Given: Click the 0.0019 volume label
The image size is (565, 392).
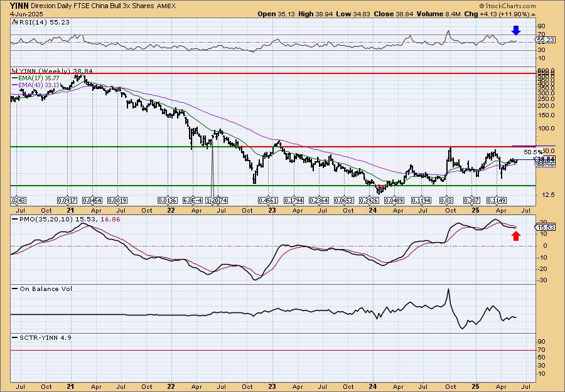Looking at the screenshot, I should [117, 200].
